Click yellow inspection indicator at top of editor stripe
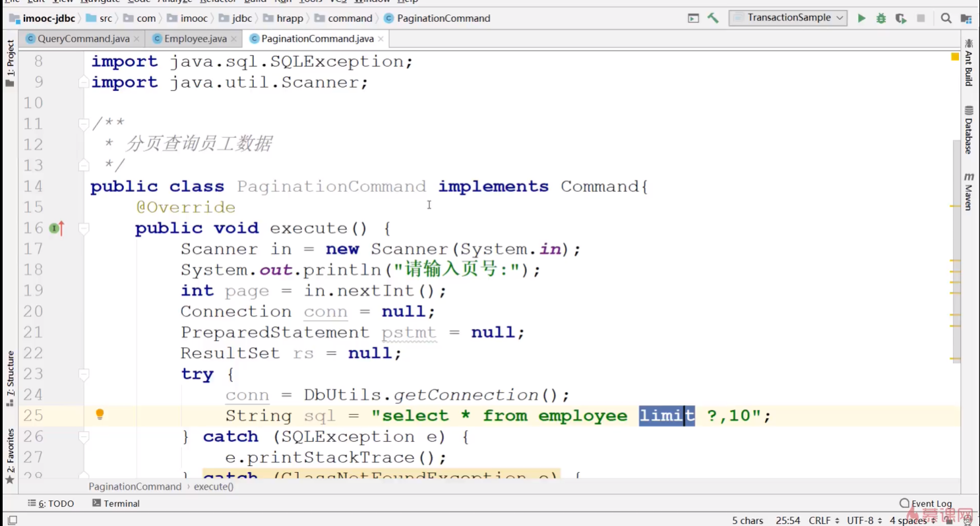980x526 pixels. pyautogui.click(x=955, y=57)
